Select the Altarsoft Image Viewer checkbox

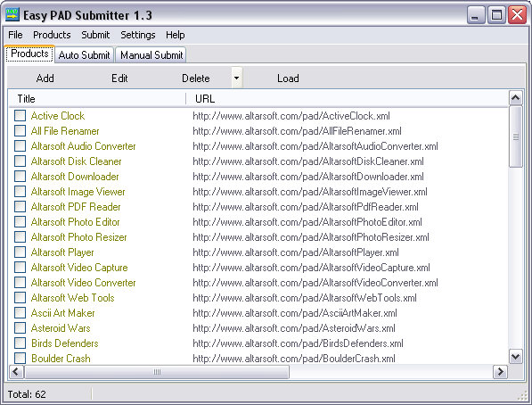20,191
